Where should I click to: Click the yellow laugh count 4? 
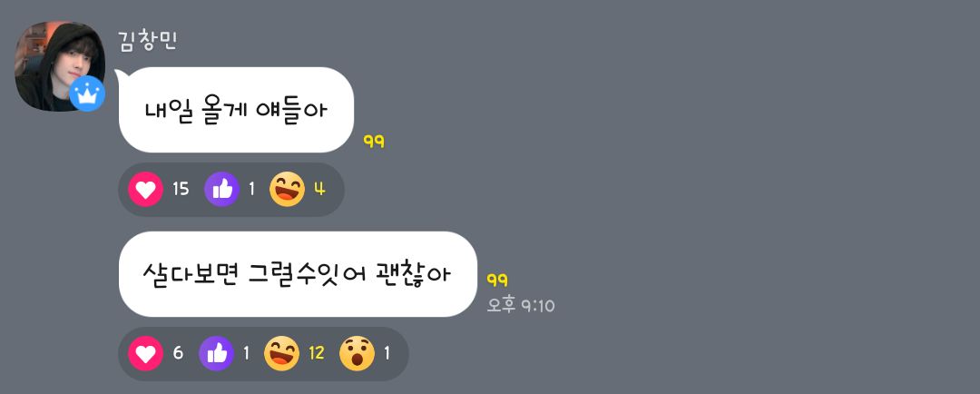pyautogui.click(x=319, y=189)
